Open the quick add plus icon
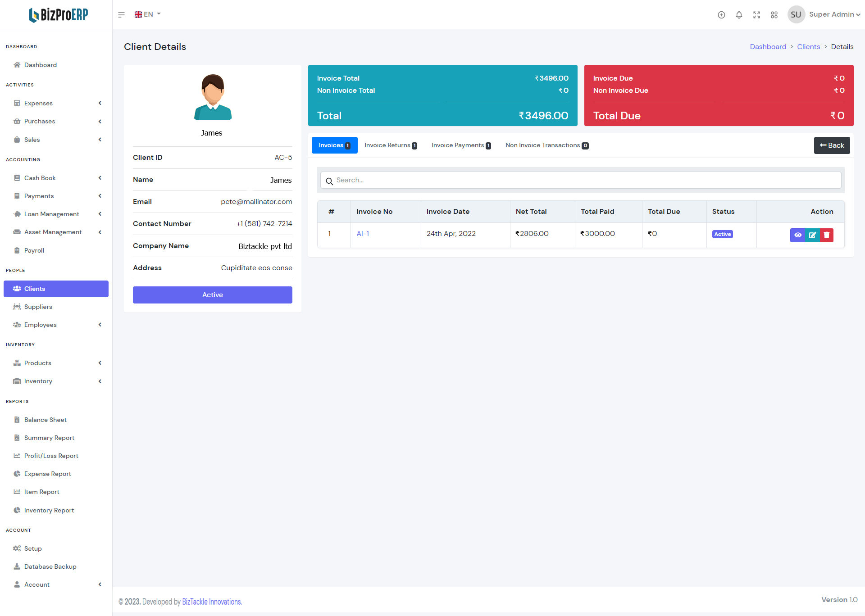Image resolution: width=865 pixels, height=616 pixels. 721,15
